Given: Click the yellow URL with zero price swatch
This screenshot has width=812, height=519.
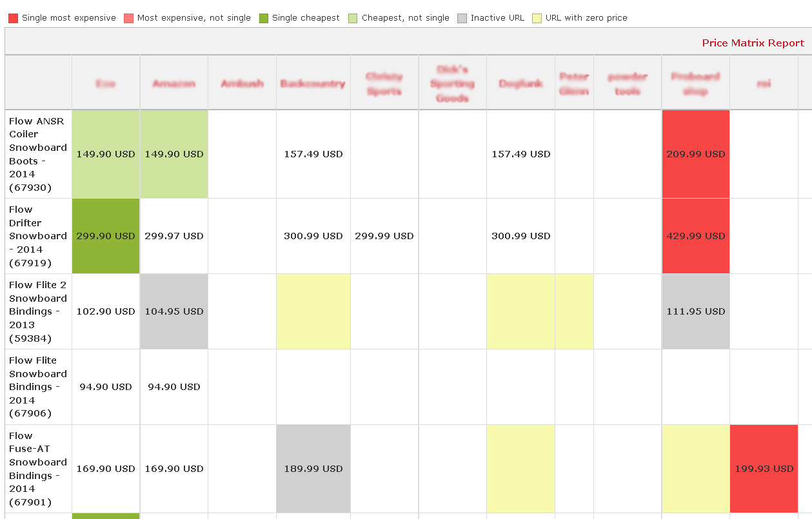Looking at the screenshot, I should [x=537, y=18].
